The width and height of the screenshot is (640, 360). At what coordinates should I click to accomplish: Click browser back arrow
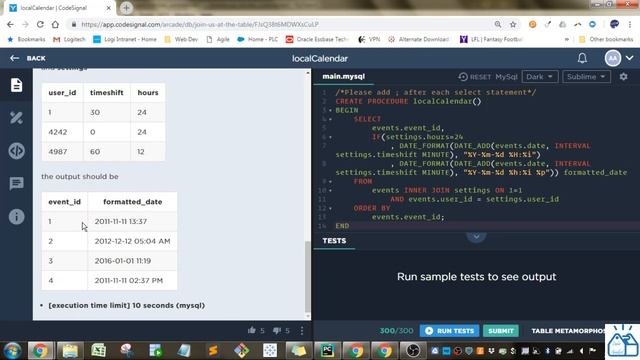pyautogui.click(x=10, y=24)
